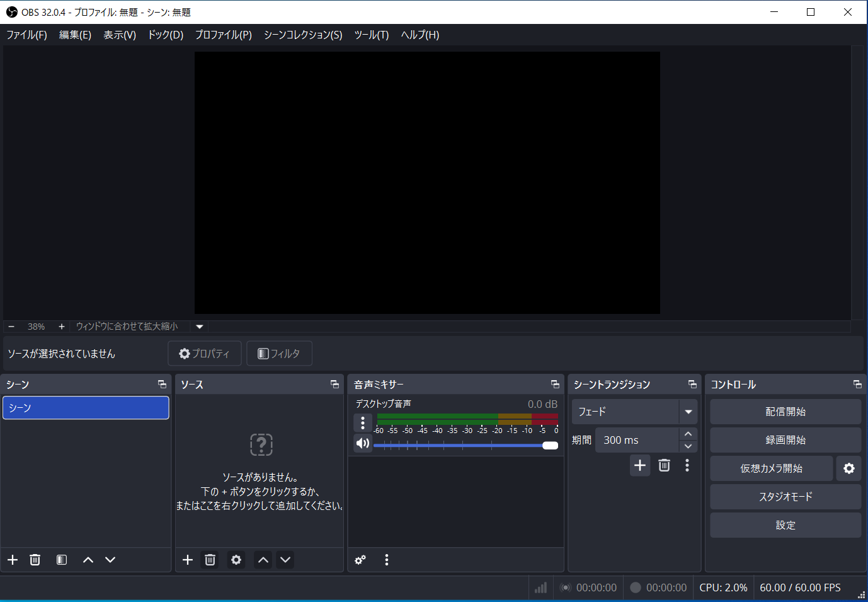Add a new source with the plus icon
The height and width of the screenshot is (602, 868).
(187, 559)
